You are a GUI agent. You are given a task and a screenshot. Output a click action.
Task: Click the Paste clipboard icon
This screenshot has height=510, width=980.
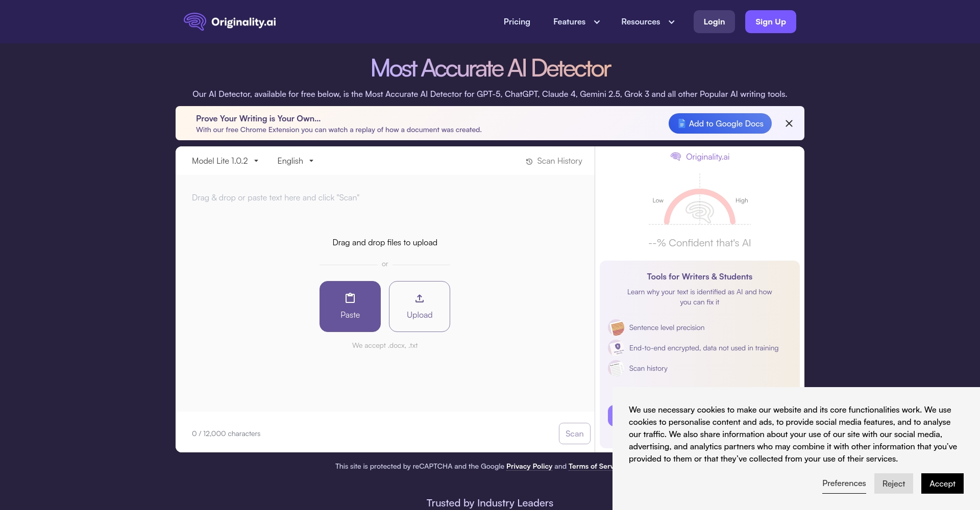coord(350,298)
